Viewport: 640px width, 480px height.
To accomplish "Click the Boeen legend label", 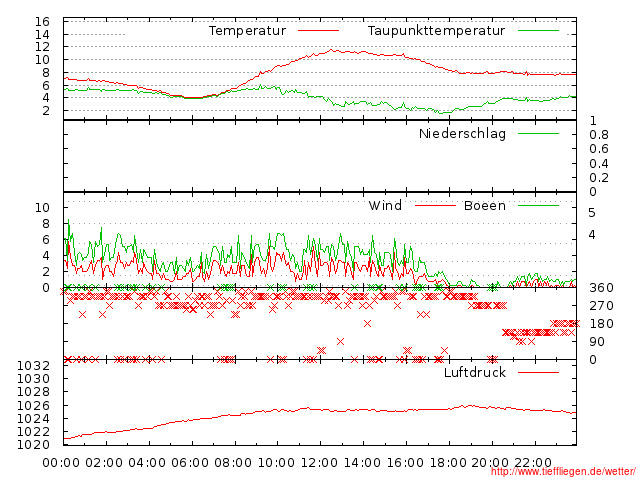I will coord(484,205).
